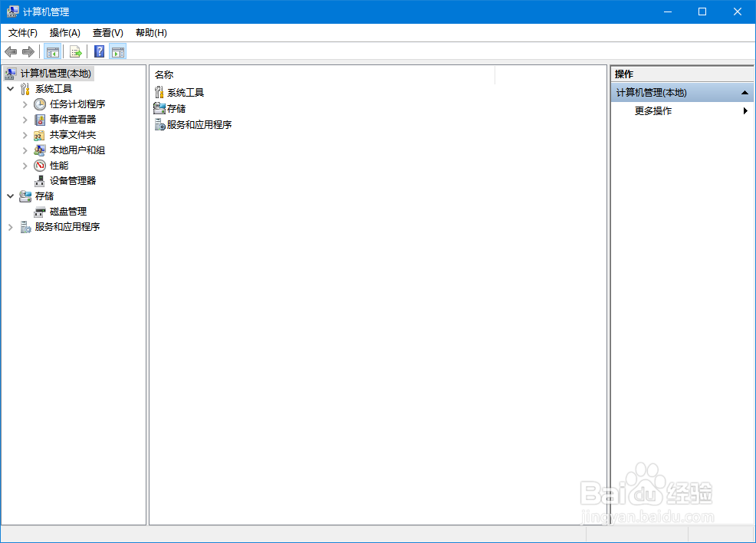Click 更多操作 in the Actions pane
The image size is (756, 543).
coord(652,111)
